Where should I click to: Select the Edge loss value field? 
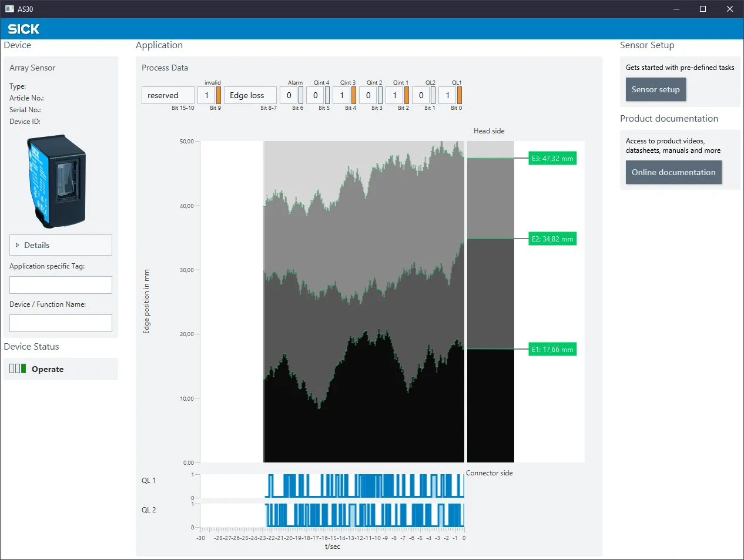250,95
